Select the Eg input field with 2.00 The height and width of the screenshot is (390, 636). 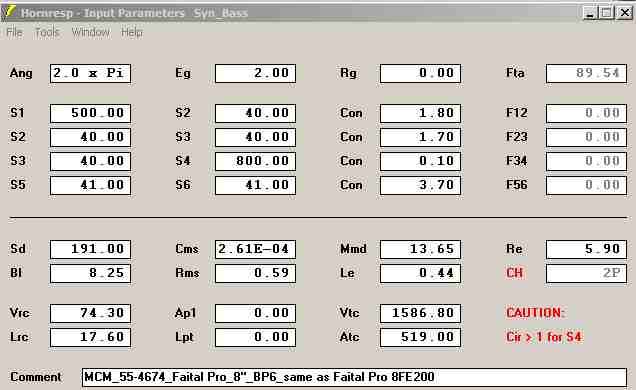point(255,73)
